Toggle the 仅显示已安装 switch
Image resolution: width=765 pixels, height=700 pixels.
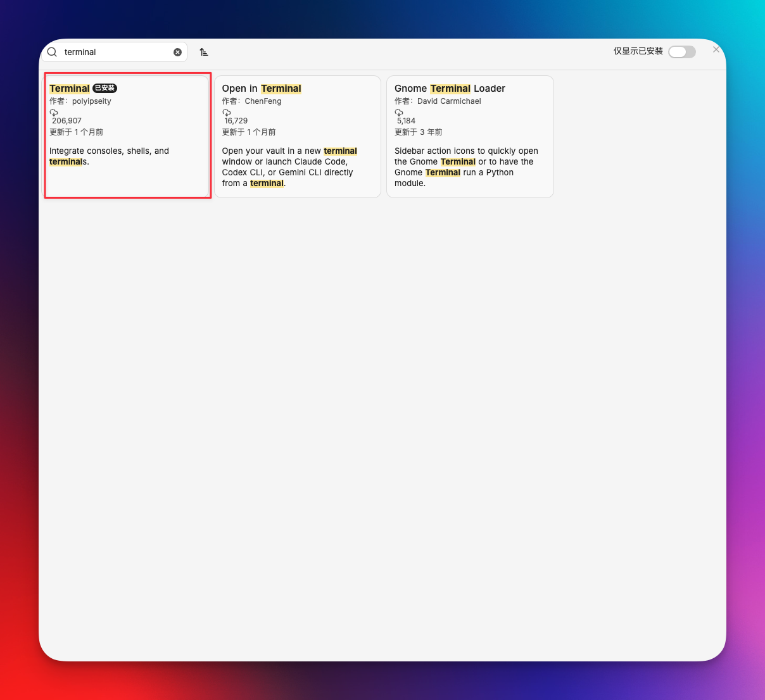click(681, 52)
